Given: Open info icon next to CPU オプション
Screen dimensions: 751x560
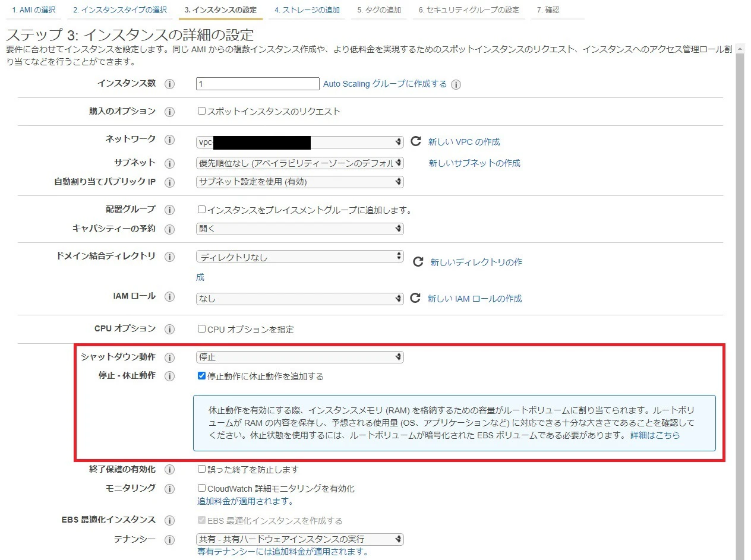Looking at the screenshot, I should [x=169, y=330].
